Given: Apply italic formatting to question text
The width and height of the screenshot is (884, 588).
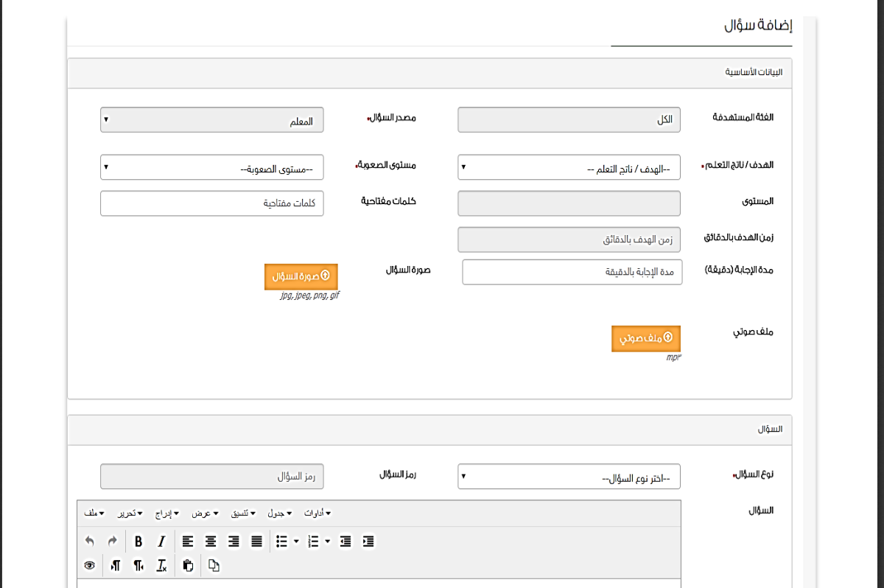Looking at the screenshot, I should pyautogui.click(x=161, y=542).
